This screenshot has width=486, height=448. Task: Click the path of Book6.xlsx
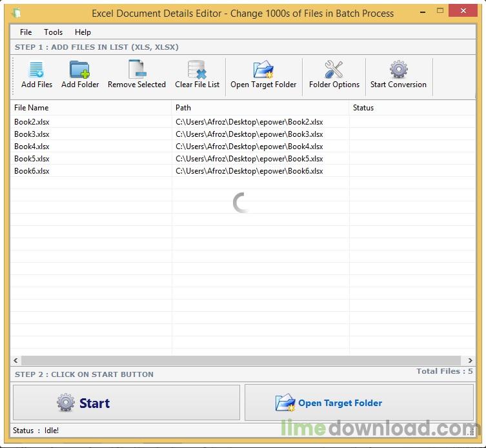click(249, 171)
